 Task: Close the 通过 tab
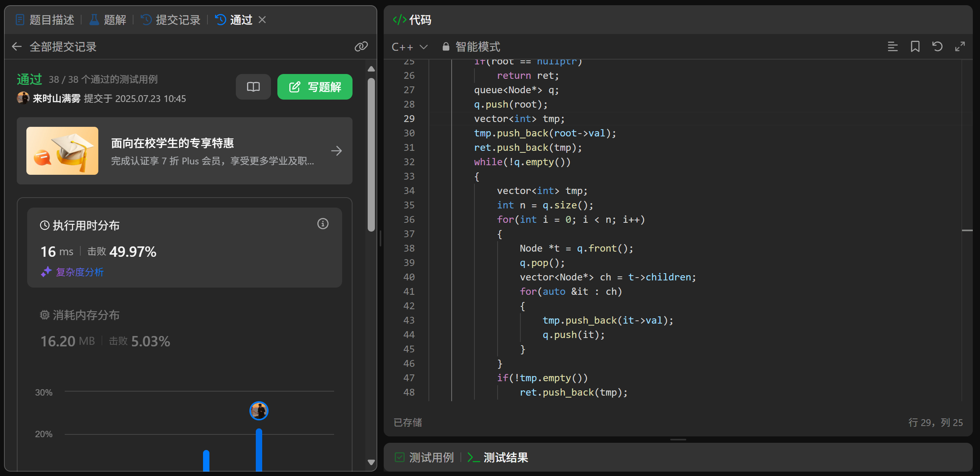(x=262, y=20)
